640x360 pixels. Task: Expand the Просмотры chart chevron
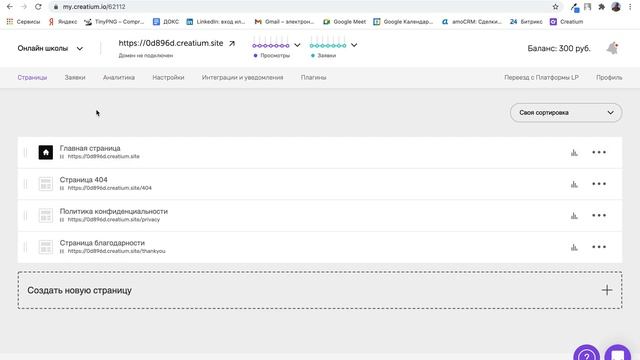[297, 45]
